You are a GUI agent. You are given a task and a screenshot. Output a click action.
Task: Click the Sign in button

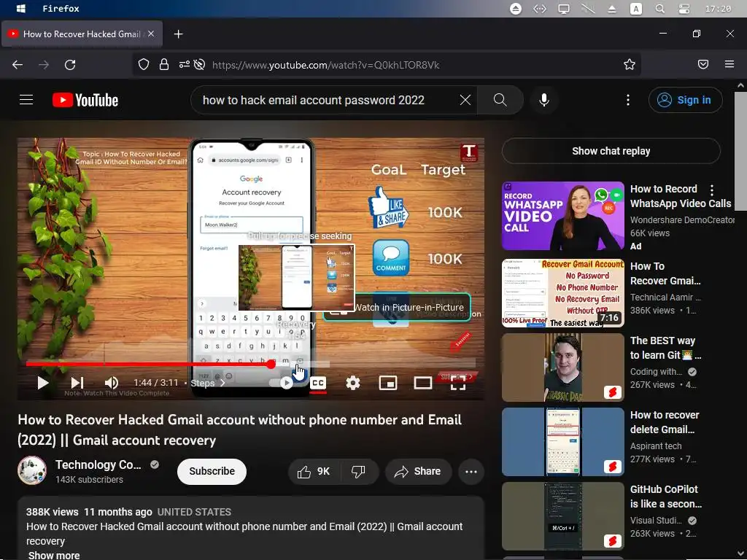(685, 100)
